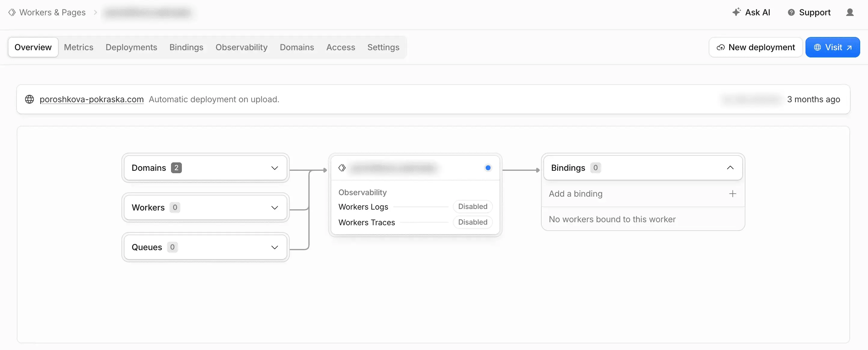This screenshot has width=868, height=350.
Task: Switch to the Deployments tab
Action: [x=131, y=47]
